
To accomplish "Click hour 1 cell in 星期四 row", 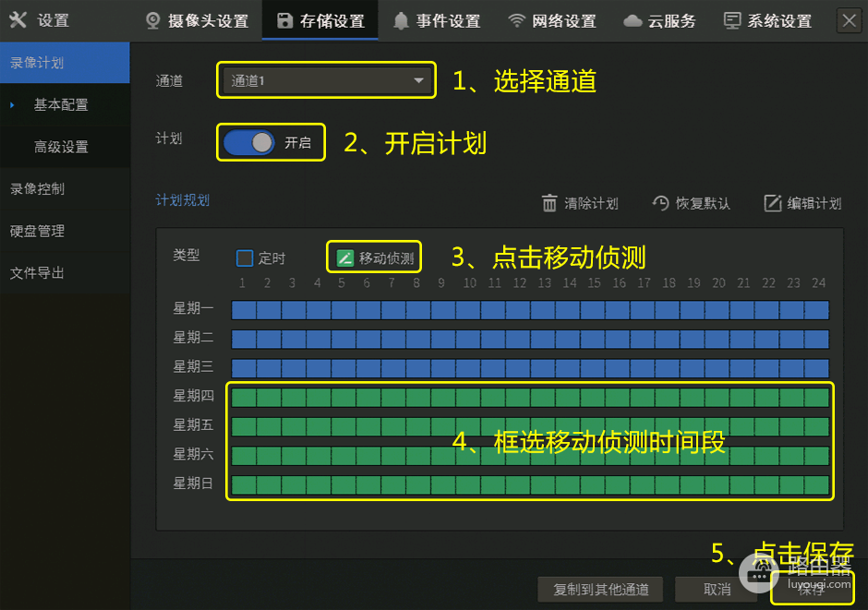I will pyautogui.click(x=244, y=398).
